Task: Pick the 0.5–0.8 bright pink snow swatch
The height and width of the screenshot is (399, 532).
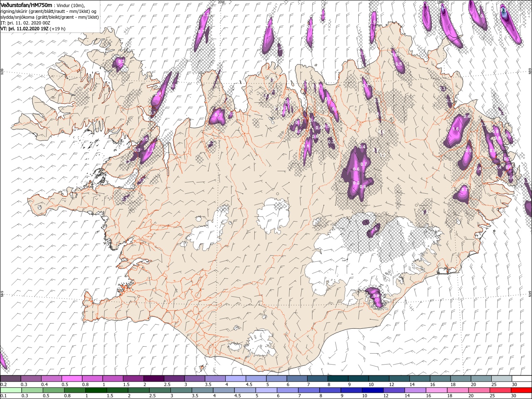Action: coord(72,379)
